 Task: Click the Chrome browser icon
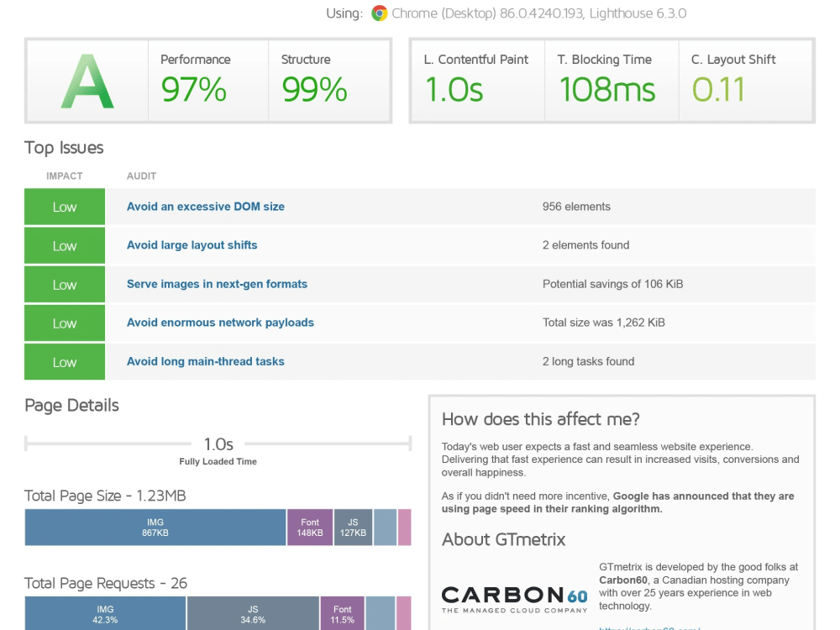coord(380,13)
